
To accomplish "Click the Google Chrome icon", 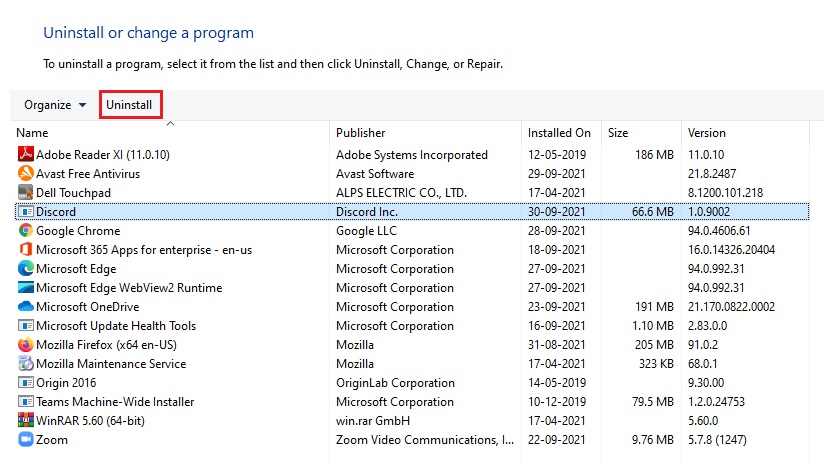I will tap(25, 231).
